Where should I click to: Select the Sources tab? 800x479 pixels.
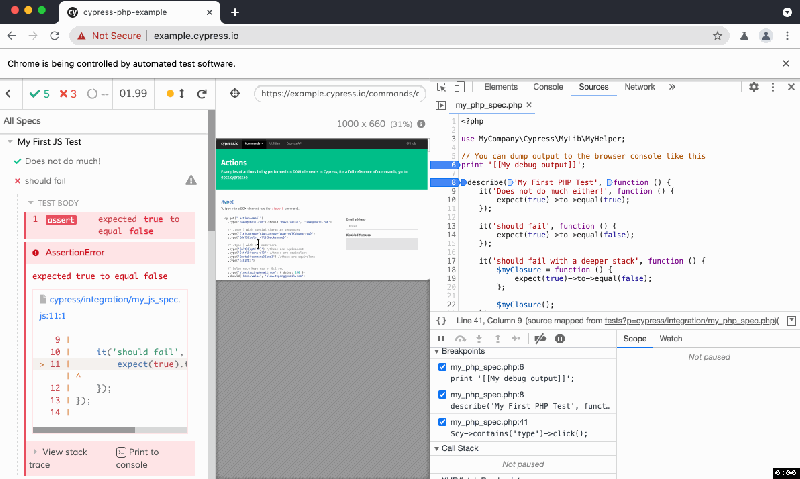click(593, 87)
